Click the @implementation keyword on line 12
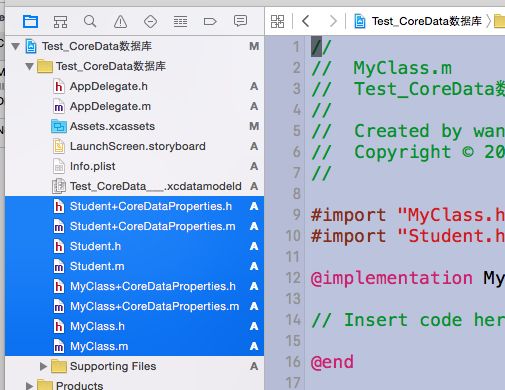Screen dimensions: 505x390 tap(392, 278)
